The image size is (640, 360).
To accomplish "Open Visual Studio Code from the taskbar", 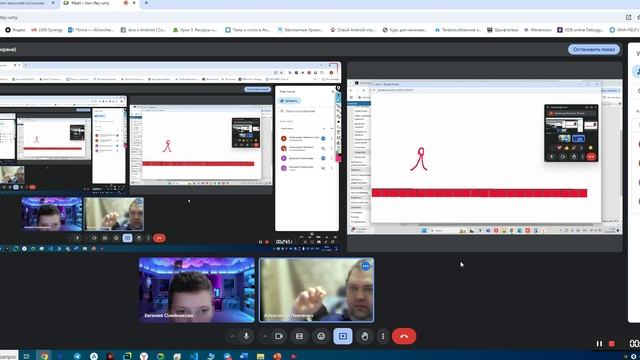I will tap(194, 356).
